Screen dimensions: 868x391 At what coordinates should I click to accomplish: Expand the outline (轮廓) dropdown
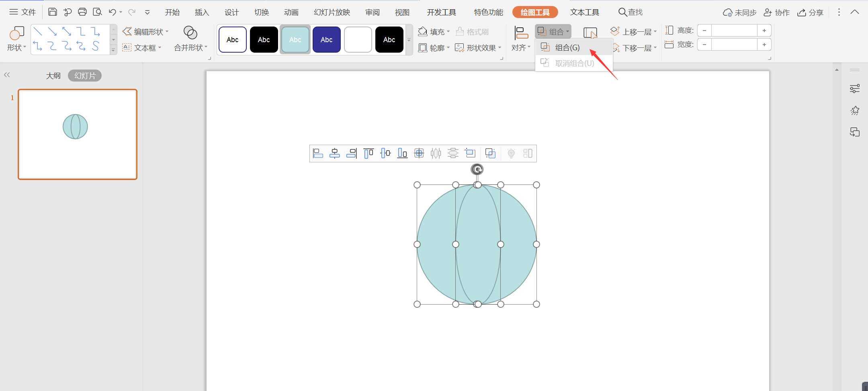click(x=434, y=48)
